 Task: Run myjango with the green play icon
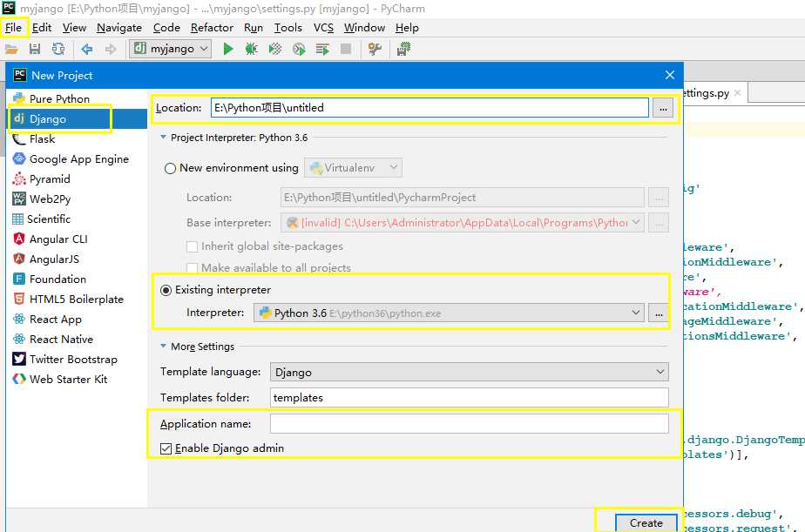pyautogui.click(x=228, y=50)
